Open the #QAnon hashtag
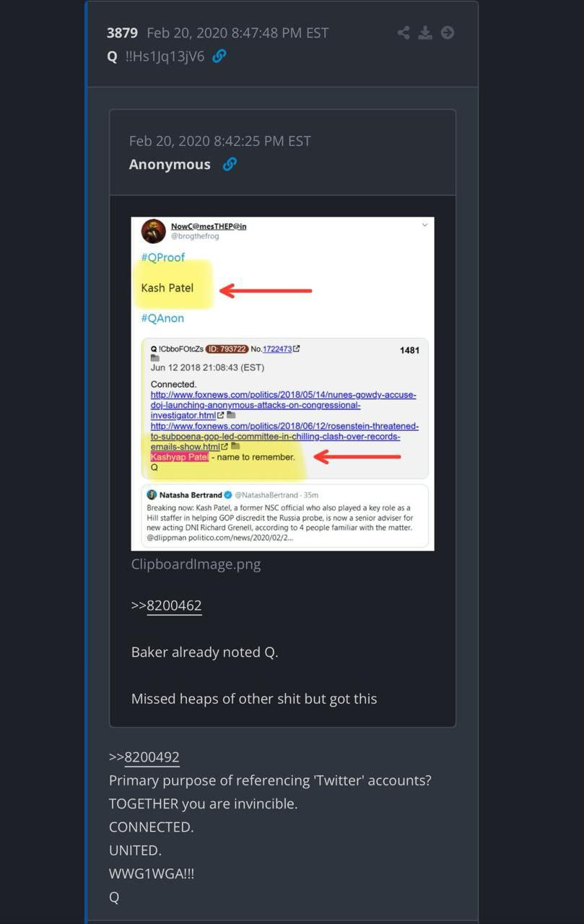 [162, 318]
